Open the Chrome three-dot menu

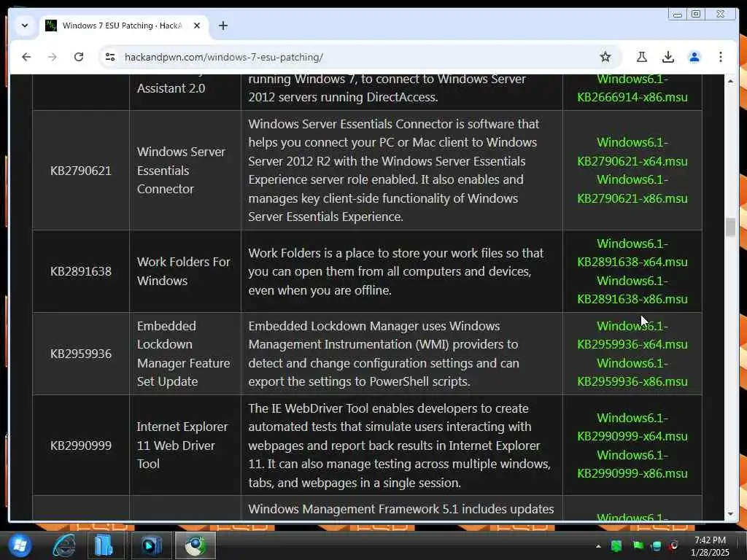click(720, 57)
